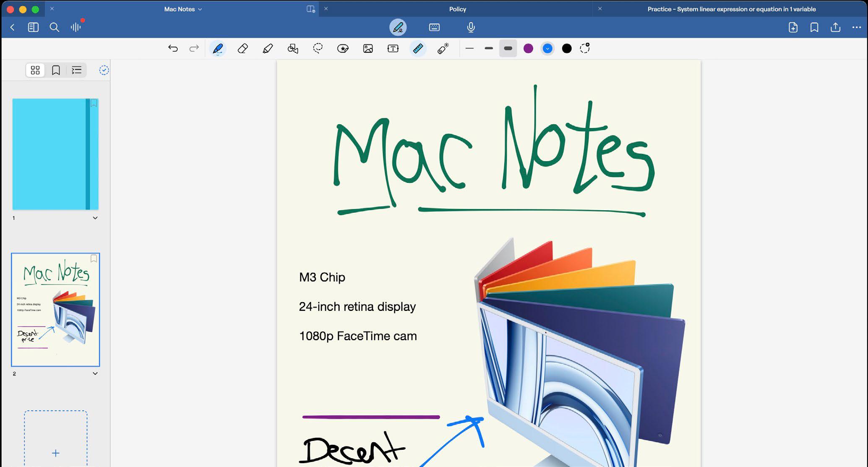
Task: Select the Highlighter tool
Action: pyautogui.click(x=268, y=49)
